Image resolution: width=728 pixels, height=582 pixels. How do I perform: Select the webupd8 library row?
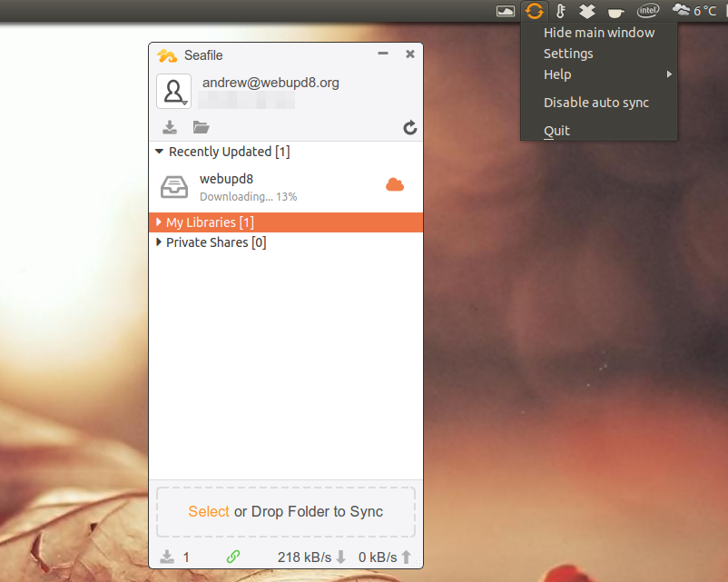click(286, 187)
